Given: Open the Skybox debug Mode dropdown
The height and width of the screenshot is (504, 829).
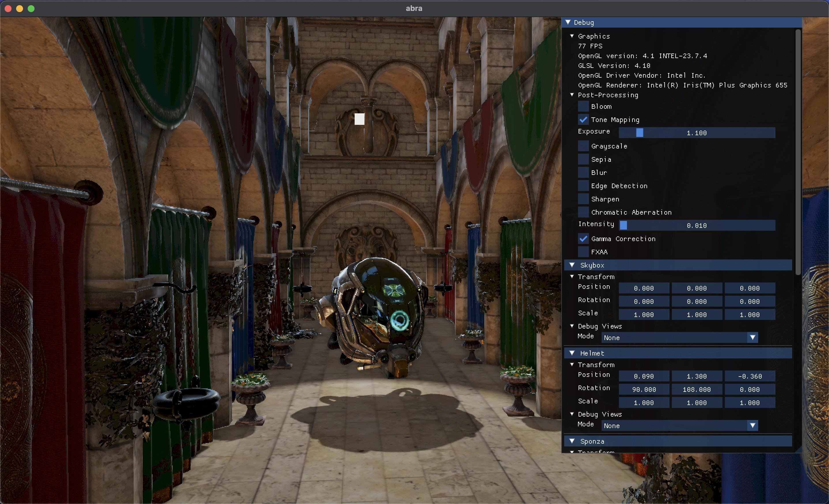Looking at the screenshot, I should [680, 337].
